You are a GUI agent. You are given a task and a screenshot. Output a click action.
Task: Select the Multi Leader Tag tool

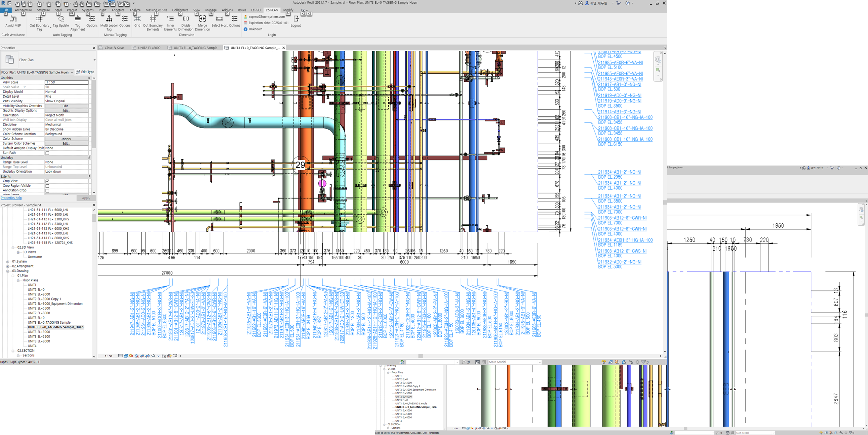[x=109, y=23]
